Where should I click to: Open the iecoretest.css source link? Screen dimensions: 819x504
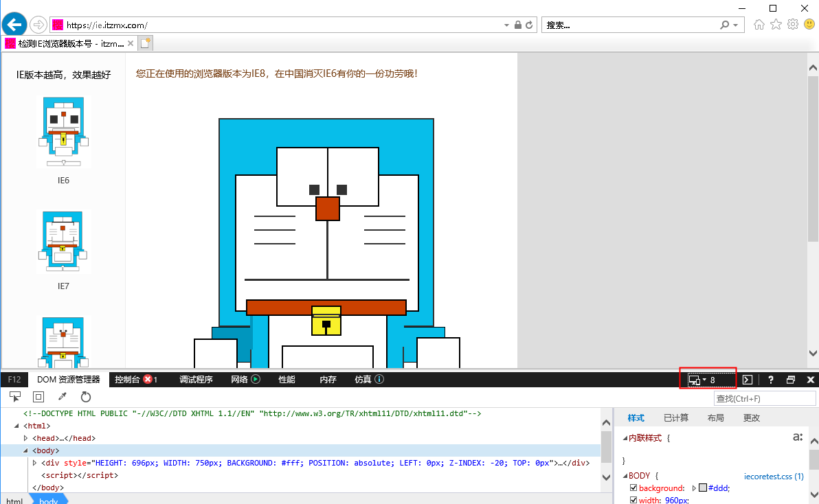pyautogui.click(x=774, y=476)
